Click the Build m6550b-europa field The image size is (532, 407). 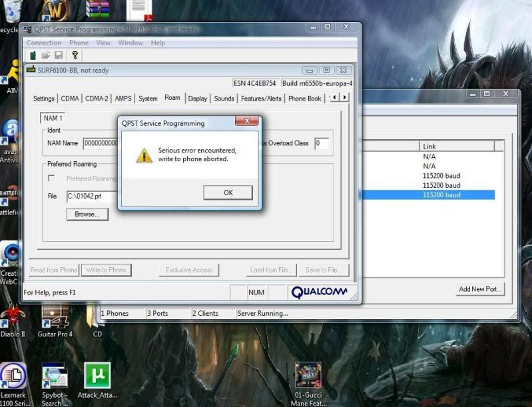(x=317, y=83)
